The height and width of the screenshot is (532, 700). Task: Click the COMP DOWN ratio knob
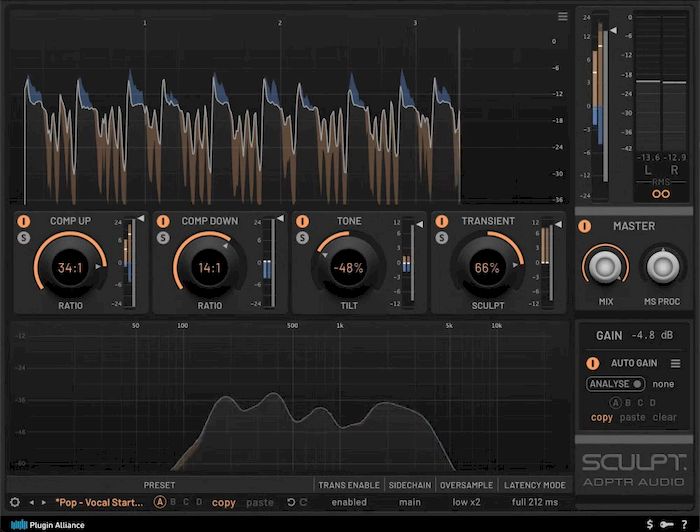[209, 267]
